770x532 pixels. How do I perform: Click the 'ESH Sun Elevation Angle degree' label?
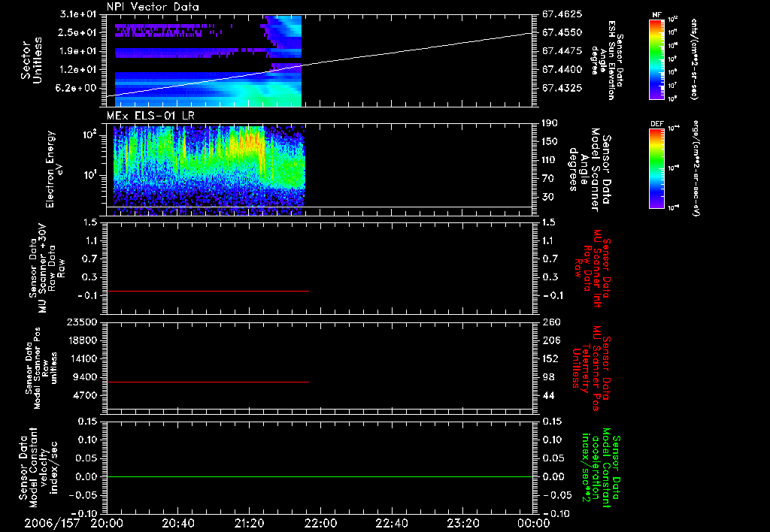coord(607,60)
